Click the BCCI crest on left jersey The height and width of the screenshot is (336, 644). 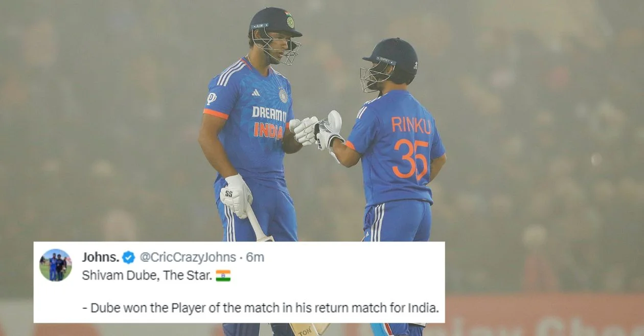coord(283,95)
